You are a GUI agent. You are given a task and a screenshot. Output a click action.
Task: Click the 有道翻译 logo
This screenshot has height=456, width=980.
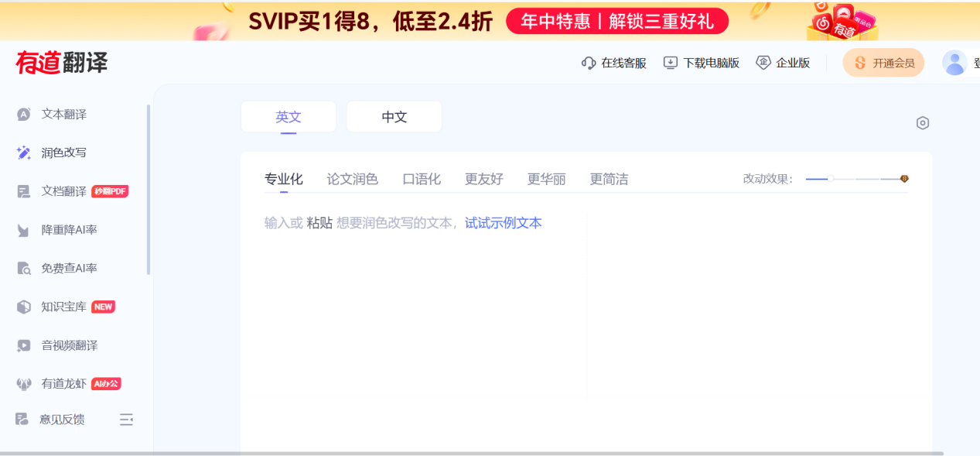tap(62, 63)
